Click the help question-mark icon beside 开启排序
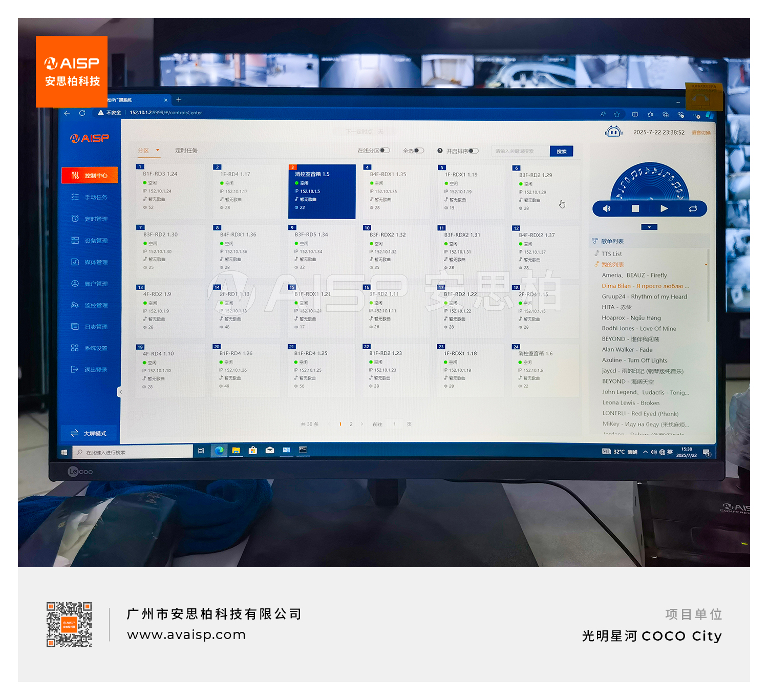 pos(440,151)
